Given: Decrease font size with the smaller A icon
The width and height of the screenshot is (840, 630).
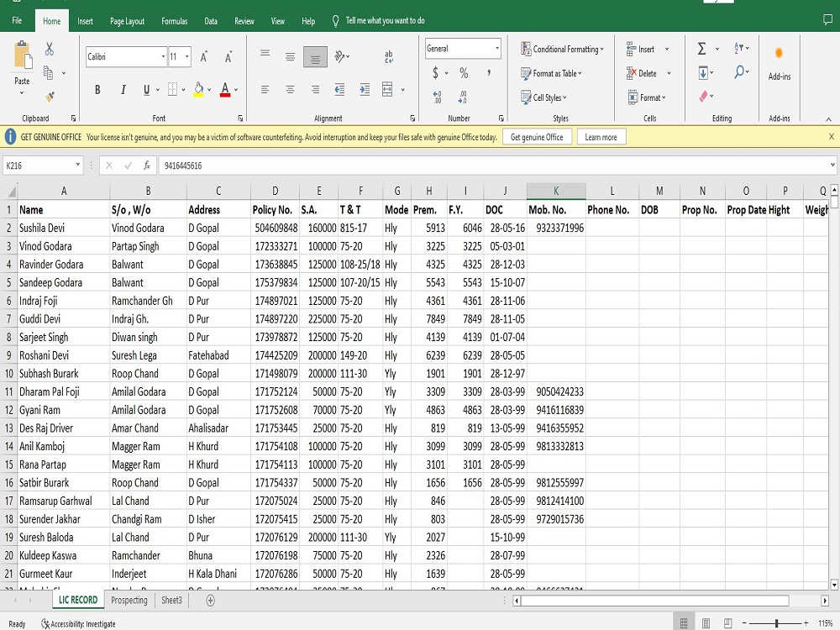Looking at the screenshot, I should [228, 57].
